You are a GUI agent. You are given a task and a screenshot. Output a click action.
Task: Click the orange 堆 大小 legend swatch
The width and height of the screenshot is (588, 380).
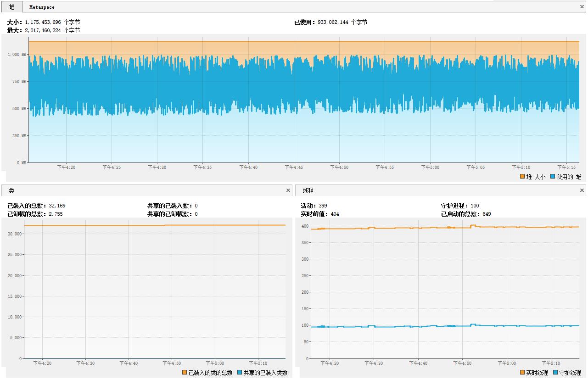coord(522,177)
